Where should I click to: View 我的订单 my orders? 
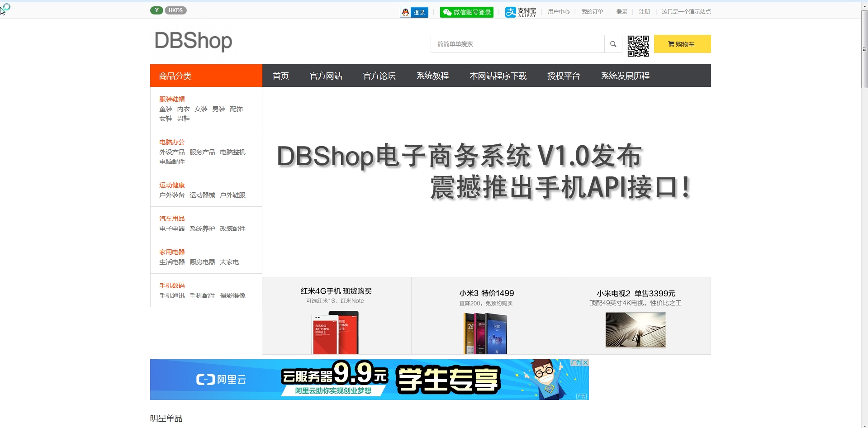[592, 12]
